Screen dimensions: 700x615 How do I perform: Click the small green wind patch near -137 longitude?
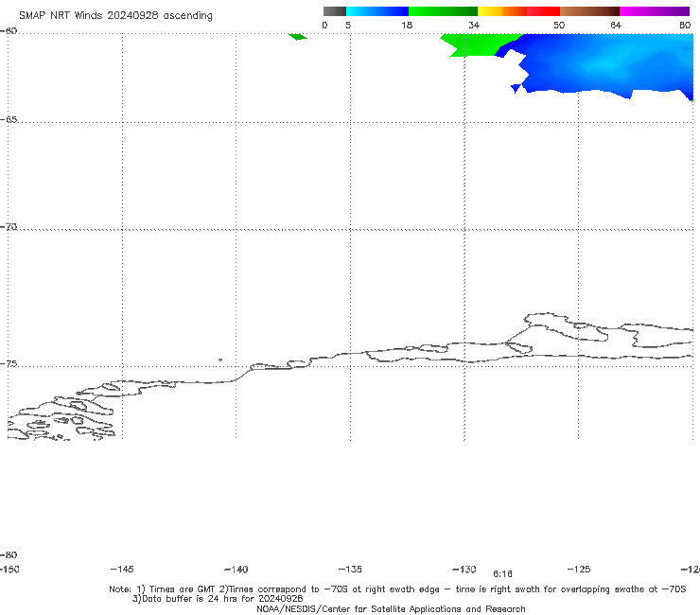point(297,37)
